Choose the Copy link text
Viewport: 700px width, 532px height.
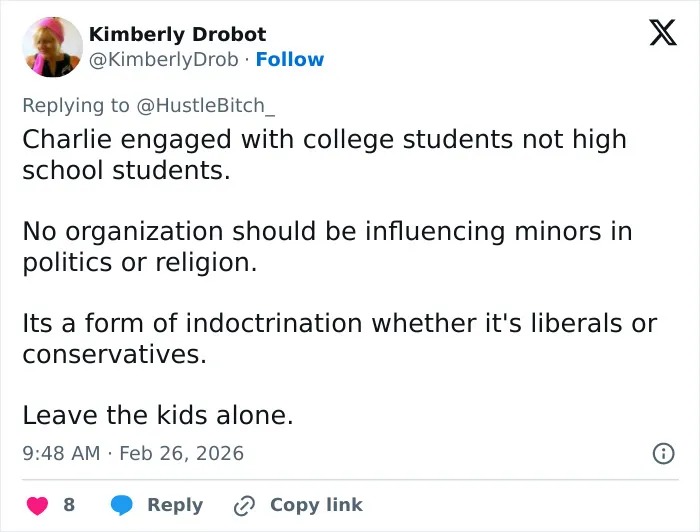click(316, 505)
